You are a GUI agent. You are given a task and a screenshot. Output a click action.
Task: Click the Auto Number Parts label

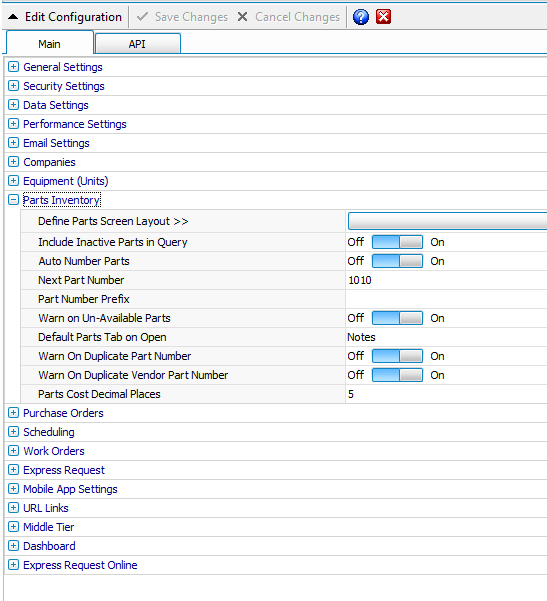click(84, 261)
